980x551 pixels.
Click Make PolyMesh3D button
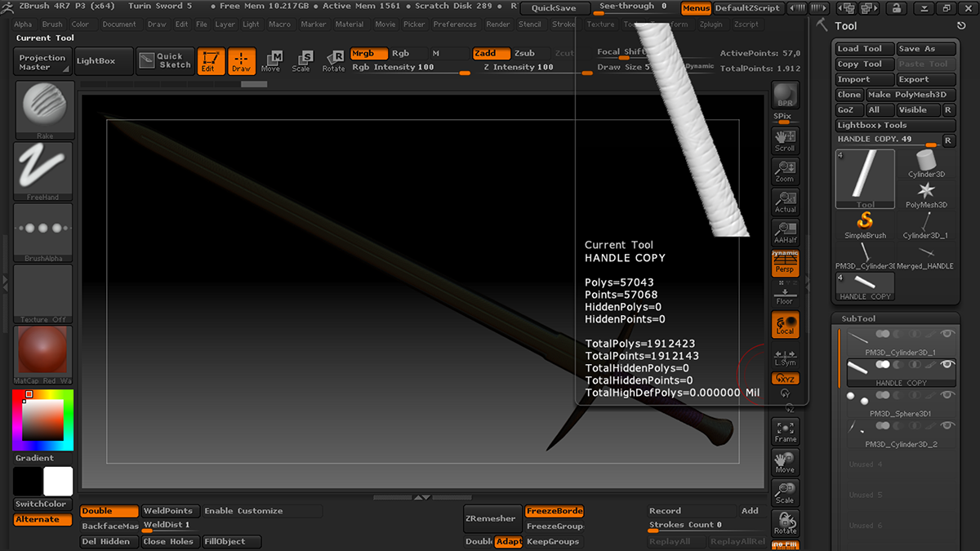pos(911,95)
